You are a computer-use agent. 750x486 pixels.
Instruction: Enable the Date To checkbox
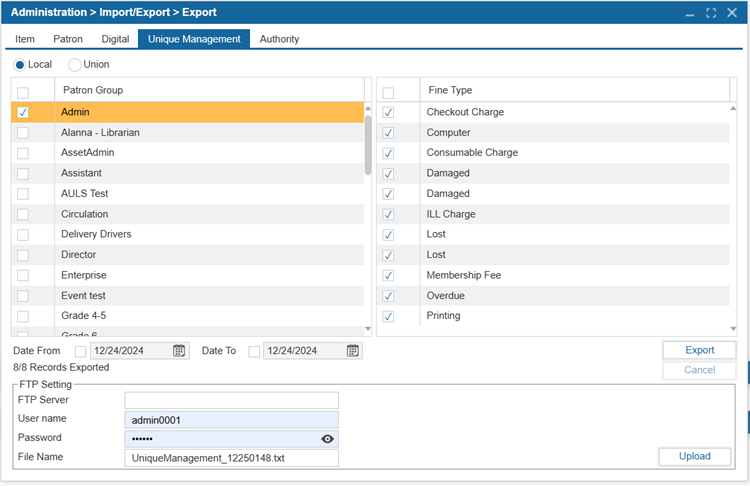tap(254, 352)
